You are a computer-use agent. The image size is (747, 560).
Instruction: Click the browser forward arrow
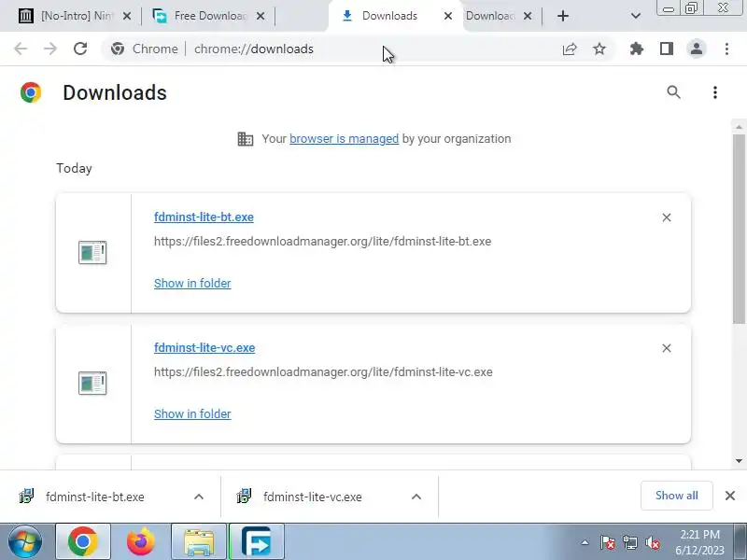[x=50, y=49]
